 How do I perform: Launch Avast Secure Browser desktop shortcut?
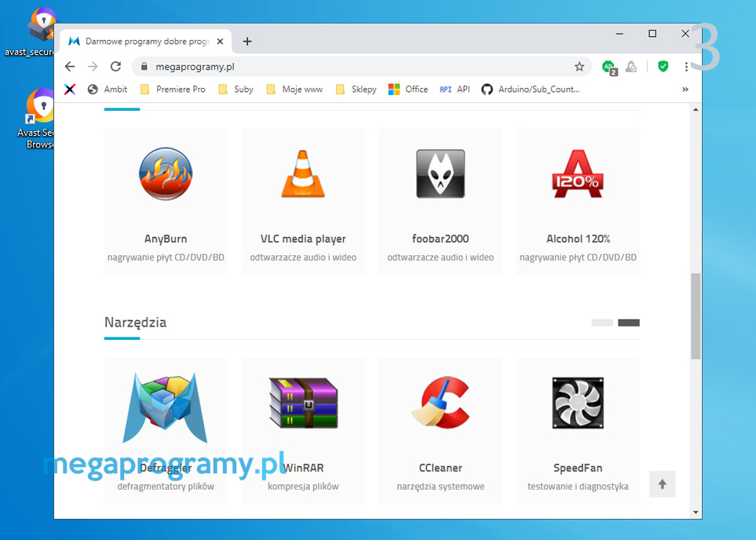pos(36,119)
